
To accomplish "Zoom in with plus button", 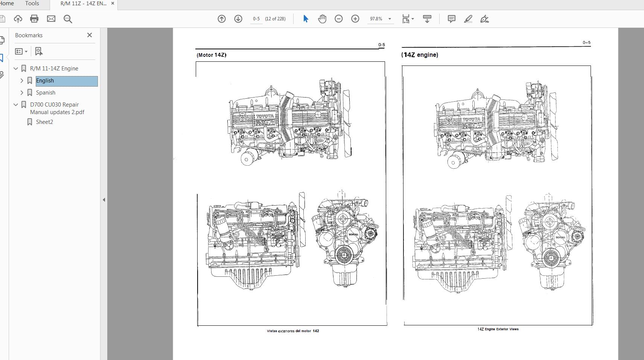I will pyautogui.click(x=355, y=19).
